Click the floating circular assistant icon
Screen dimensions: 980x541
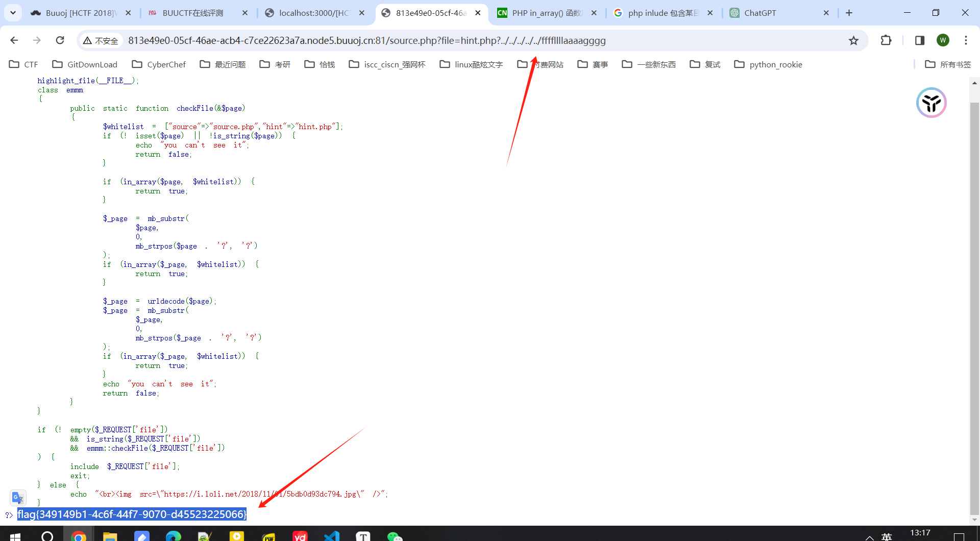(x=931, y=103)
